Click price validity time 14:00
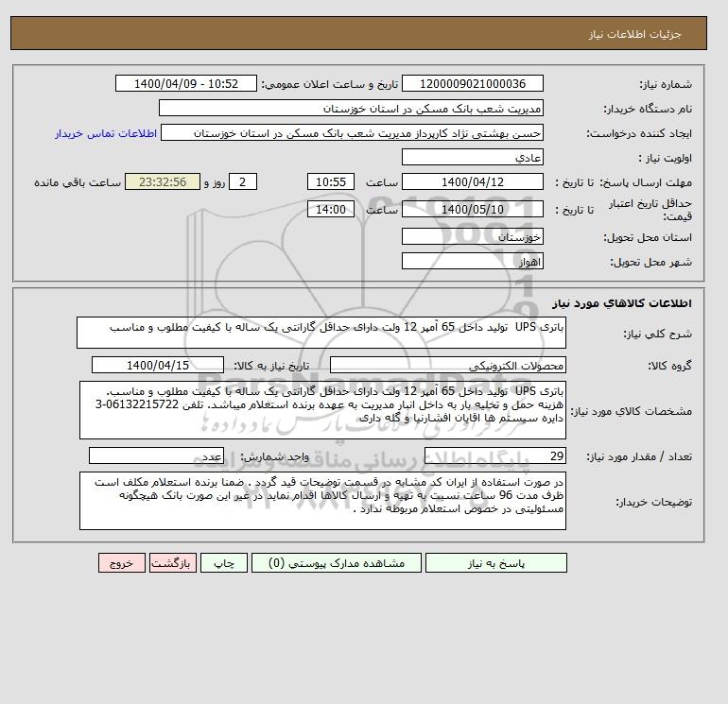Viewport: 728px width, 704px height. [x=331, y=209]
